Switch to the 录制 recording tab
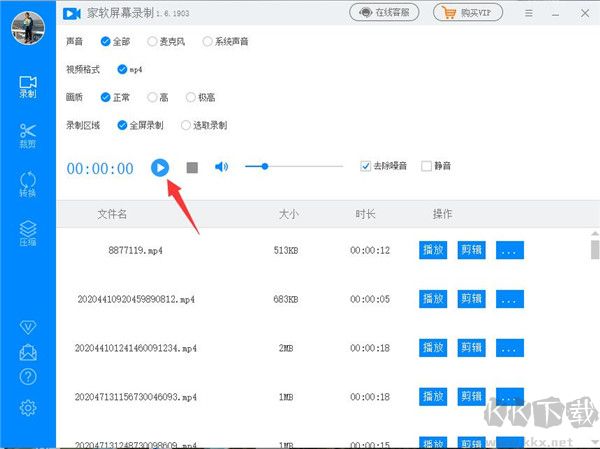Image resolution: width=600 pixels, height=449 pixels. tap(28, 86)
